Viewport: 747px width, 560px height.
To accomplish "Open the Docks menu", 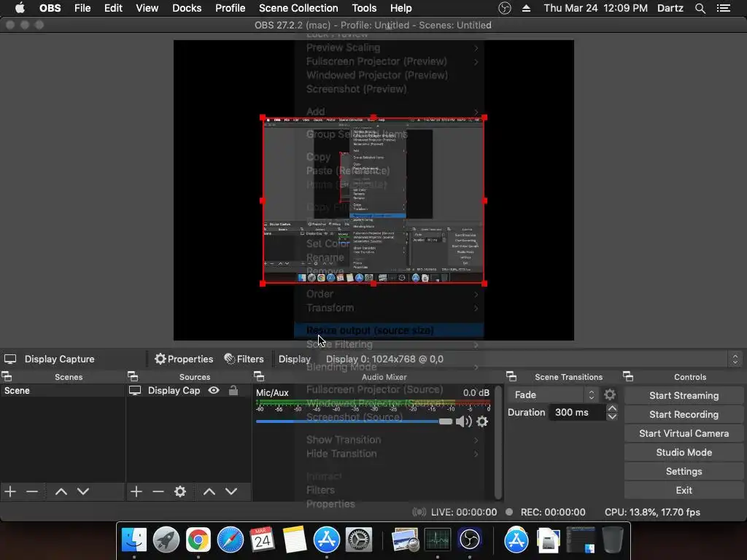I will (187, 8).
